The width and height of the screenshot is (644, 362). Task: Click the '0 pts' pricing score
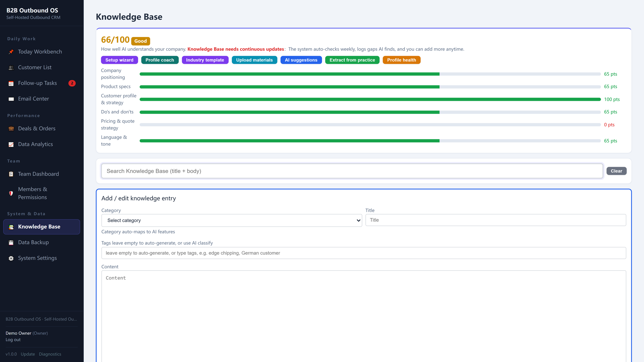click(x=609, y=125)
